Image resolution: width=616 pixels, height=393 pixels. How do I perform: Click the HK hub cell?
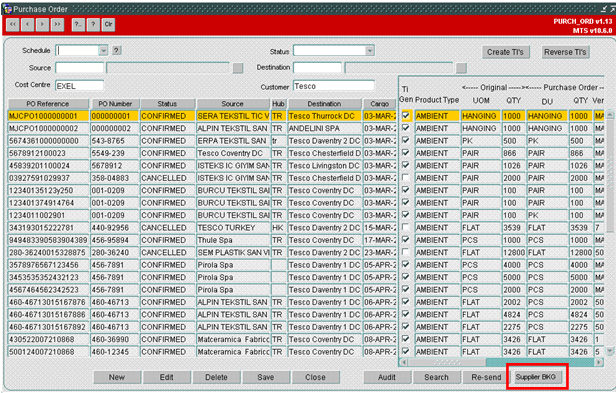pos(279,228)
